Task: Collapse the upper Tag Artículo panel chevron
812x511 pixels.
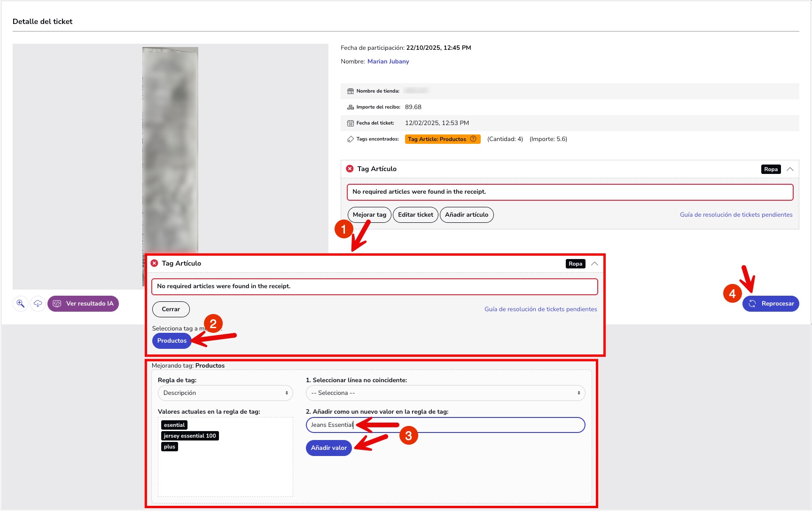Action: [x=790, y=169]
